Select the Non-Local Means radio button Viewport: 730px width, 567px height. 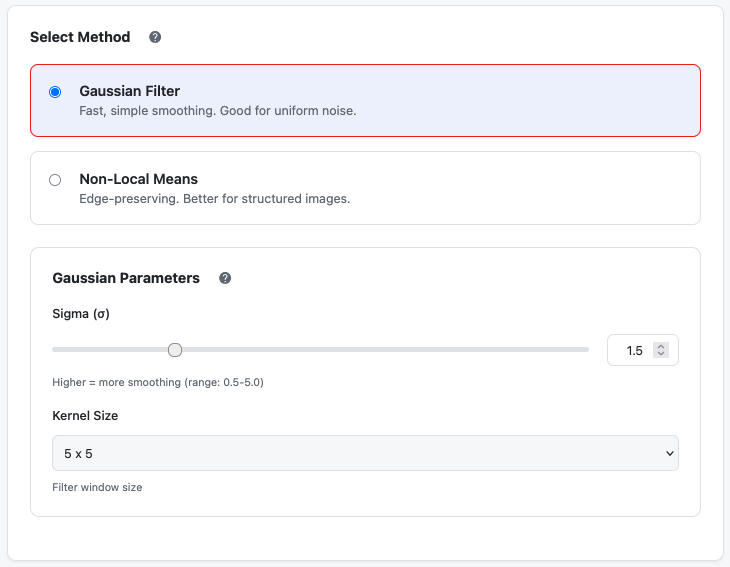[55, 180]
